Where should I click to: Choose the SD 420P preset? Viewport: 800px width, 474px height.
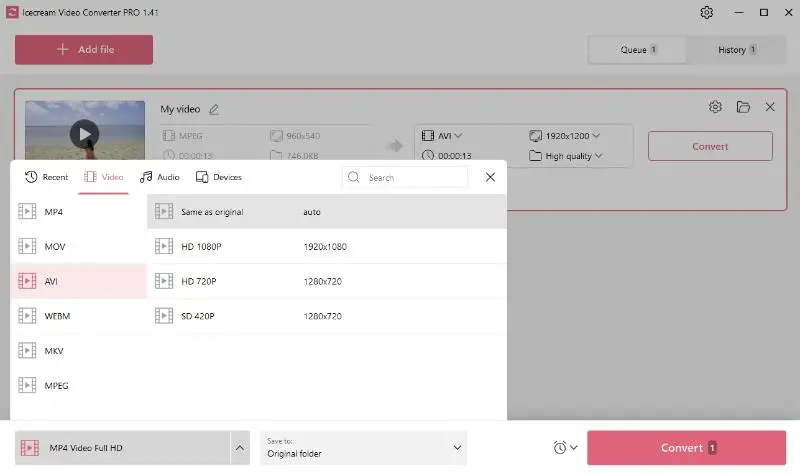tap(327, 316)
